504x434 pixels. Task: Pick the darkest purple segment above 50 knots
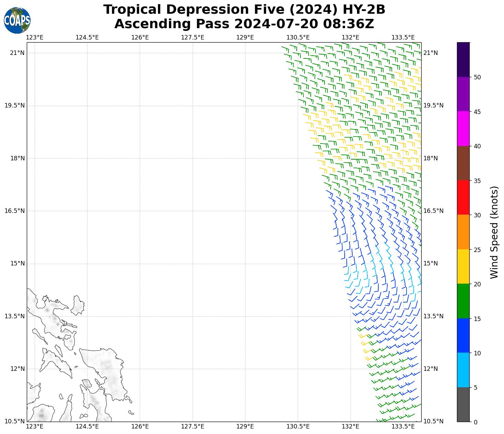coord(463,59)
